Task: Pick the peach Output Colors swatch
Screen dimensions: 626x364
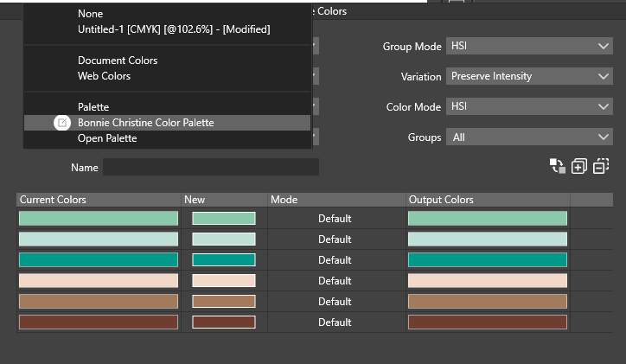Action: coord(488,281)
